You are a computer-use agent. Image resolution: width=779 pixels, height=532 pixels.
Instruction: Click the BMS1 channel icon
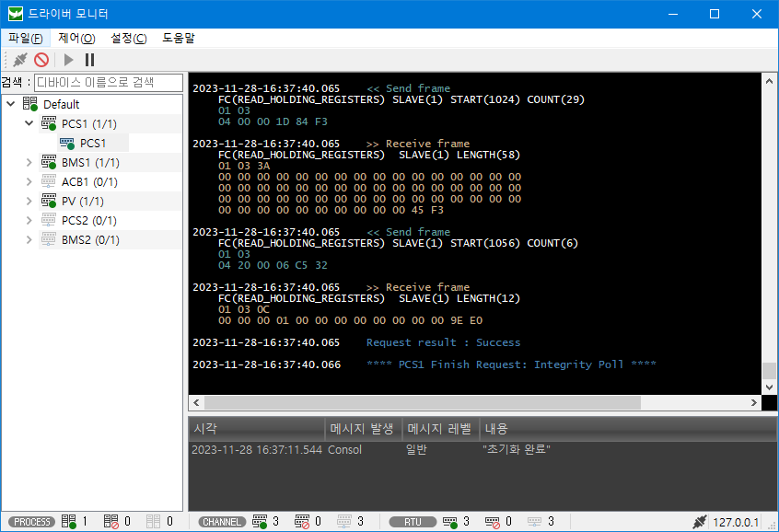click(49, 162)
